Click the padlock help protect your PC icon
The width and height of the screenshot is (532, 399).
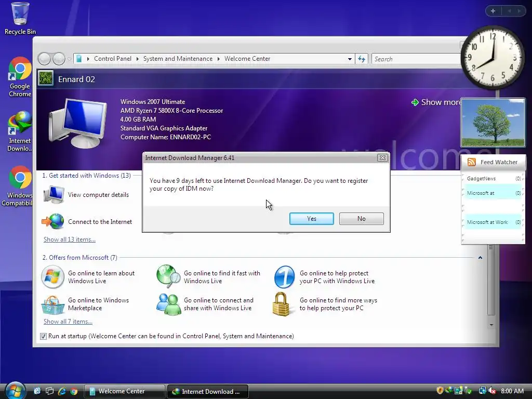pyautogui.click(x=281, y=304)
